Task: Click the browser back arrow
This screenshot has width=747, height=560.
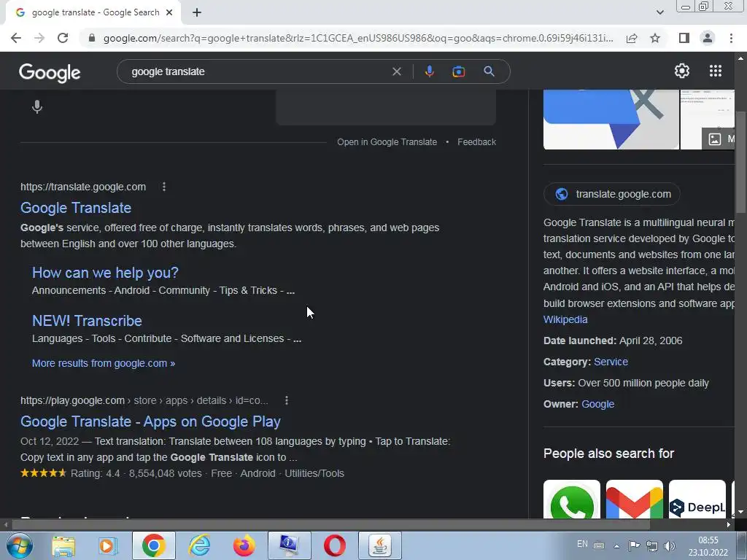Action: (x=16, y=38)
